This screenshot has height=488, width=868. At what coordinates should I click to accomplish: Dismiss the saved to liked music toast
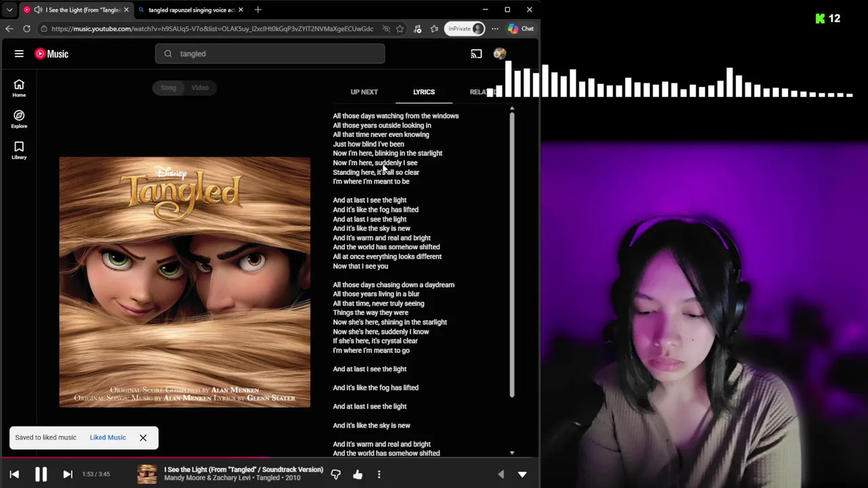(143, 438)
